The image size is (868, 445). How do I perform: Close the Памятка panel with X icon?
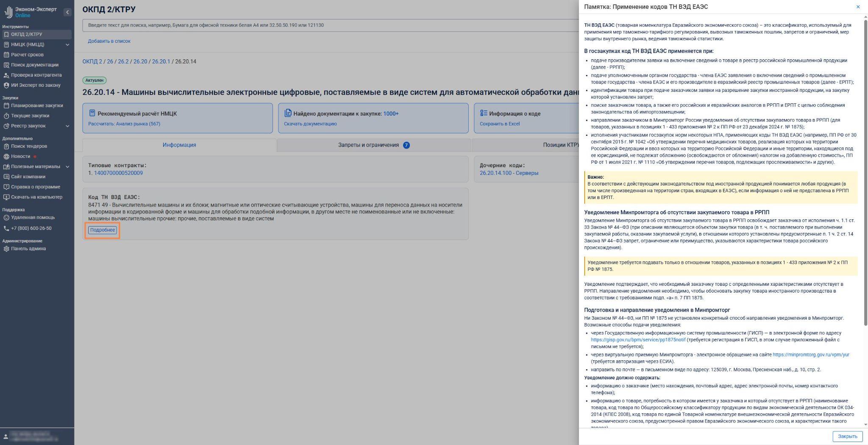(858, 7)
